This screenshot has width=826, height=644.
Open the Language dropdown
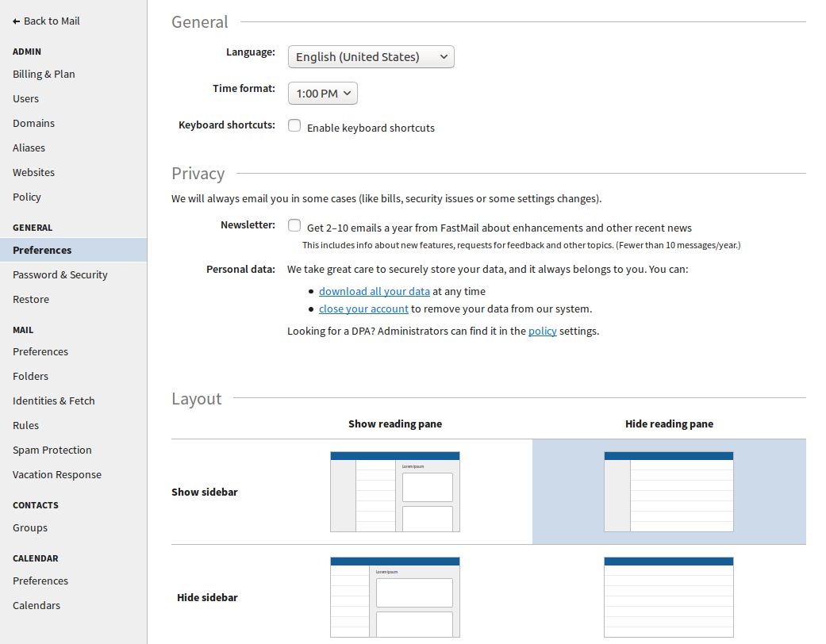(371, 56)
